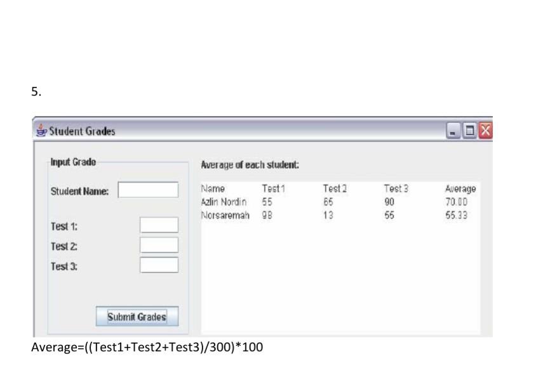The image size is (543, 392).
Task: Click the Test 1 column header
Action: pyautogui.click(x=272, y=188)
